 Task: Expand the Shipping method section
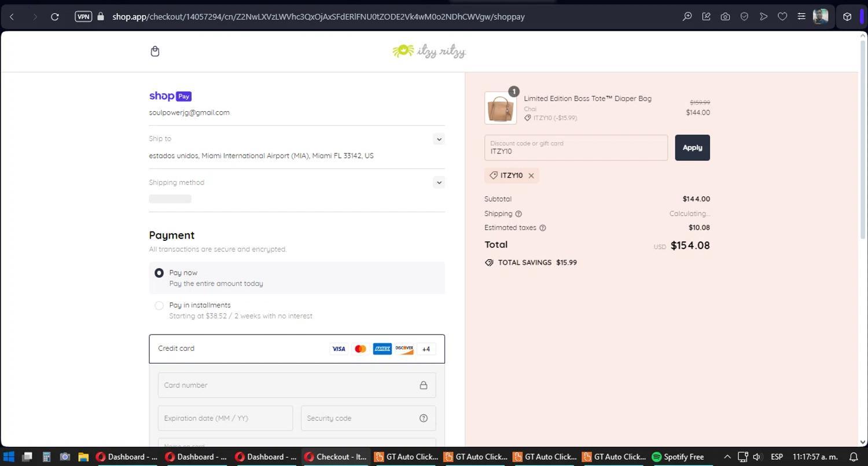[439, 182]
